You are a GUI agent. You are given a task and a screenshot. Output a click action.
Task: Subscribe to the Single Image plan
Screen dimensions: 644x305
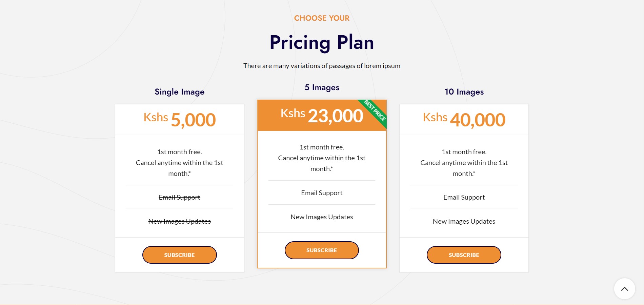tap(179, 255)
